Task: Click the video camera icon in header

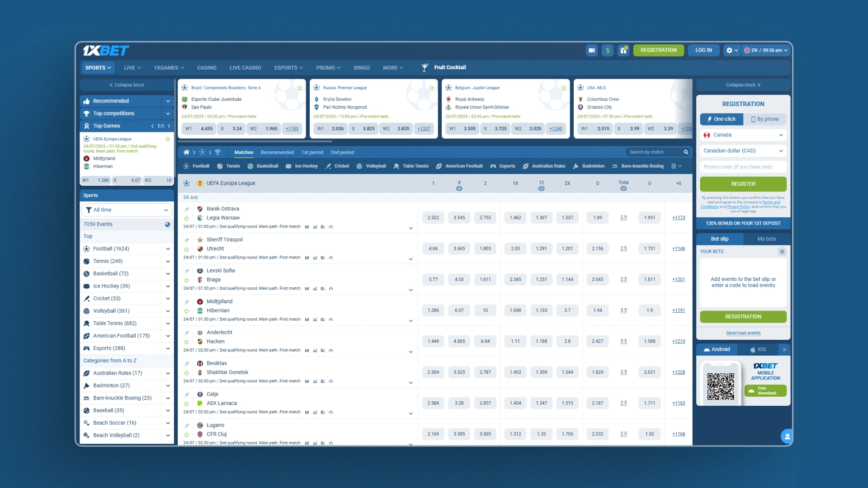Action: 592,50
